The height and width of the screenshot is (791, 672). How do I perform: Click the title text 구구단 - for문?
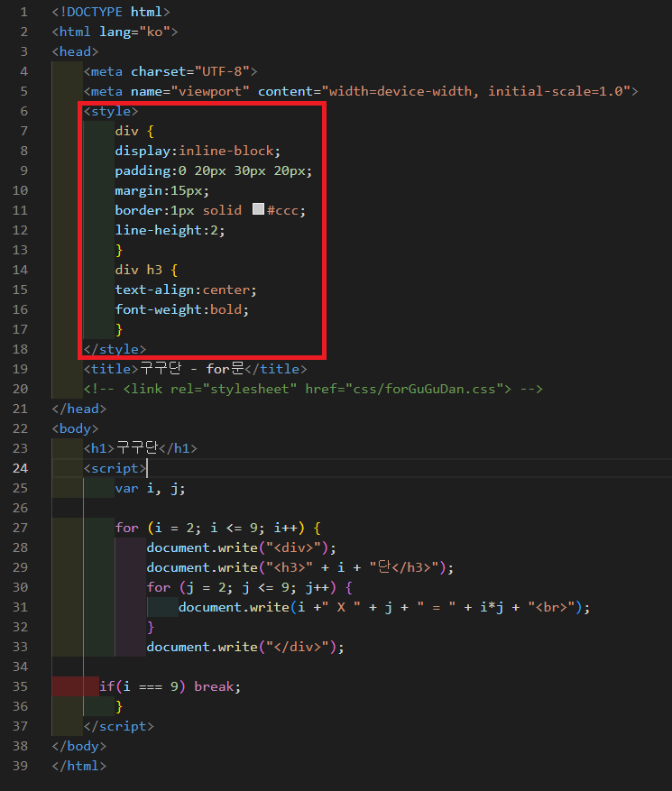191,369
